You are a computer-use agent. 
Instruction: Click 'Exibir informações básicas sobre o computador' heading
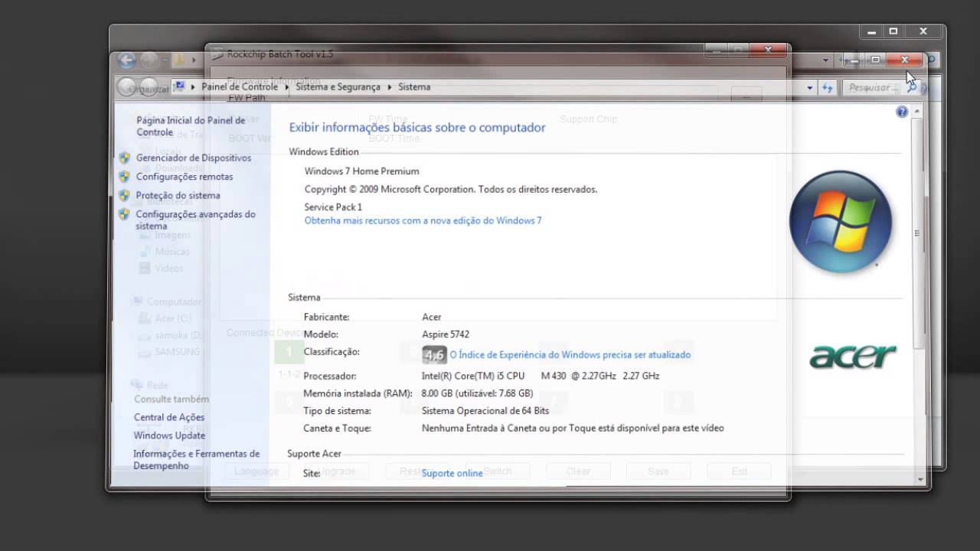point(417,128)
